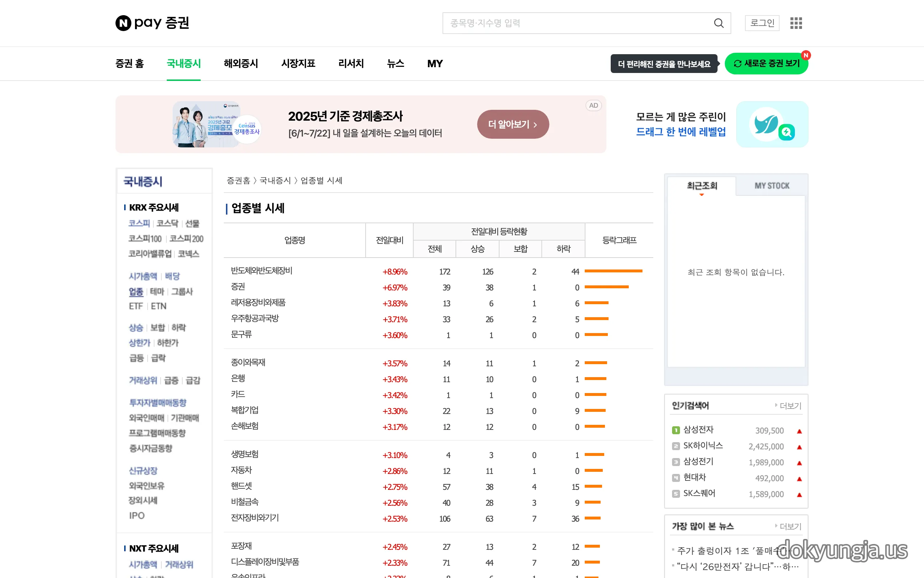Click 현대차 in popular searches

point(694,478)
